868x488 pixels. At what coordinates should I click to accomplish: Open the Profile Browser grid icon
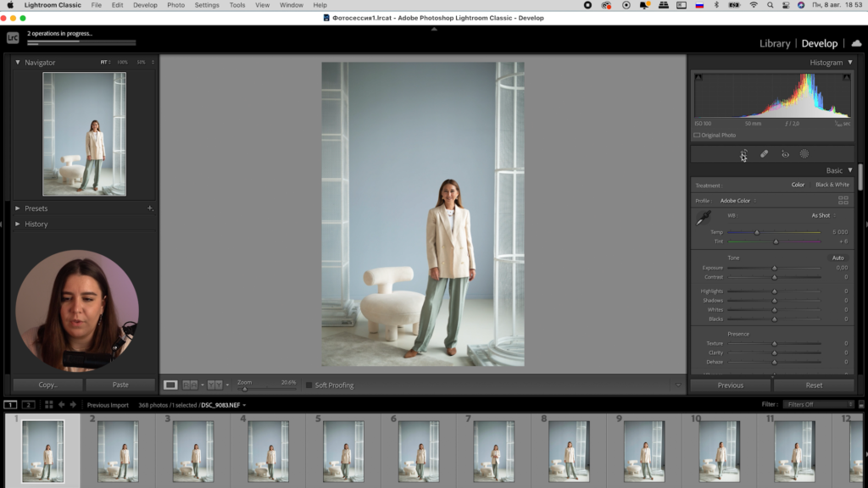click(x=843, y=201)
